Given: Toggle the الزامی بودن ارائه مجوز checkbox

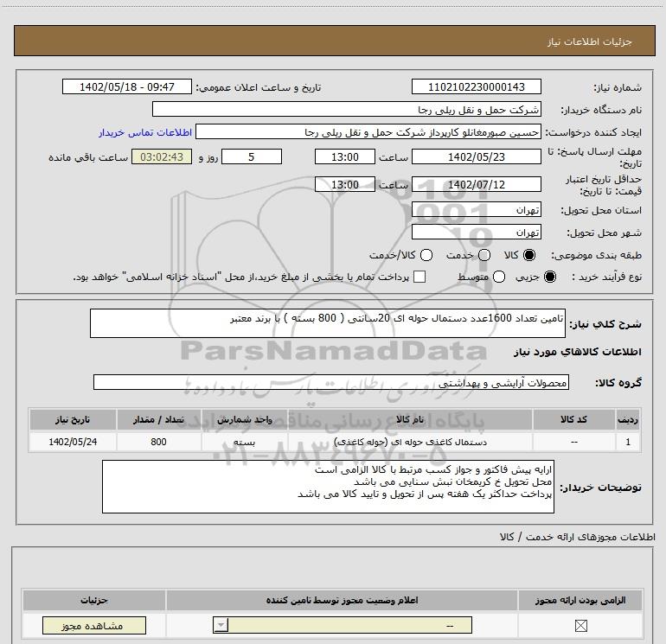Looking at the screenshot, I should (580, 625).
